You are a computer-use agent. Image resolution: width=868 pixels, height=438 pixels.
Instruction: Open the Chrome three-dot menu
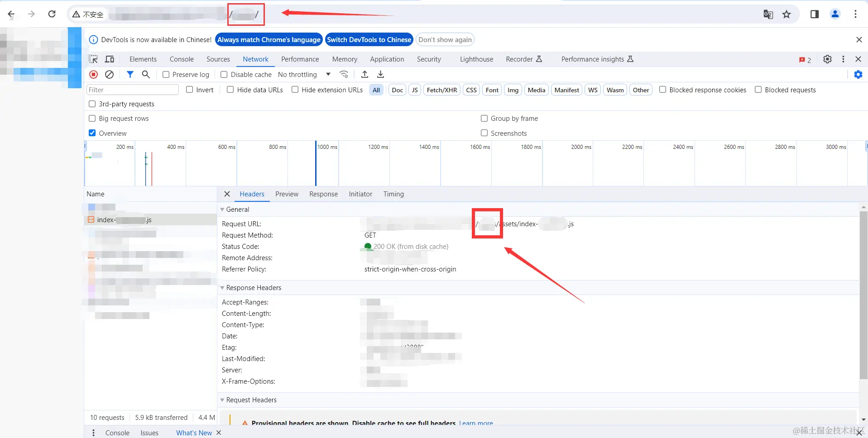coord(856,14)
